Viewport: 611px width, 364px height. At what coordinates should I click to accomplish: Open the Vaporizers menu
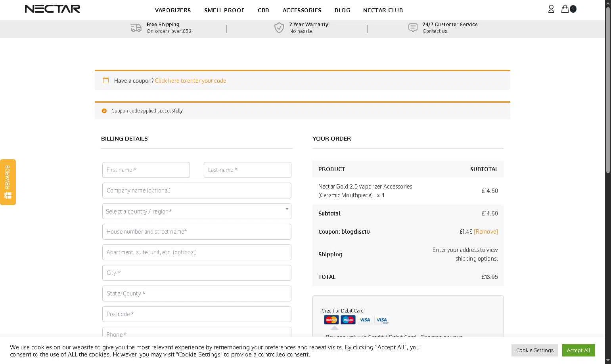(x=173, y=10)
